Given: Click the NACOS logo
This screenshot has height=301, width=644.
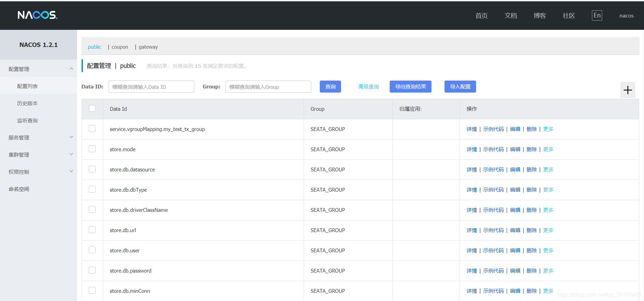Looking at the screenshot, I should tap(38, 15).
